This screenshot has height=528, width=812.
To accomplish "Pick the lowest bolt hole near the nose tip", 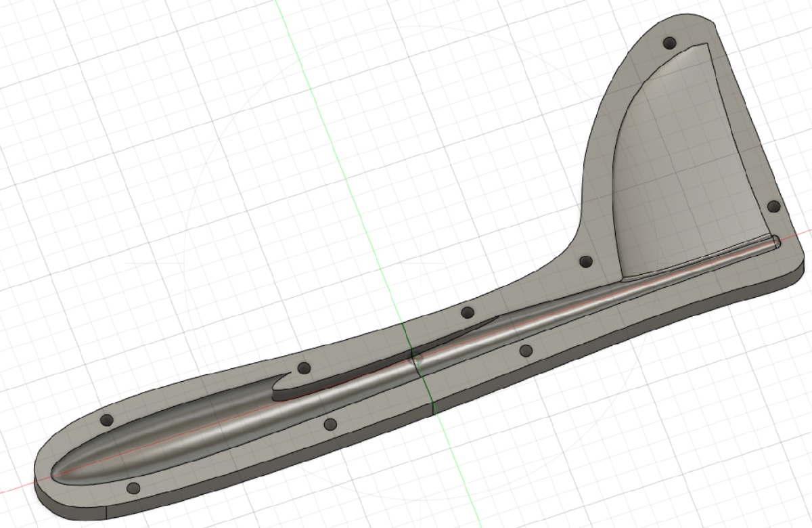I will coord(133,488).
